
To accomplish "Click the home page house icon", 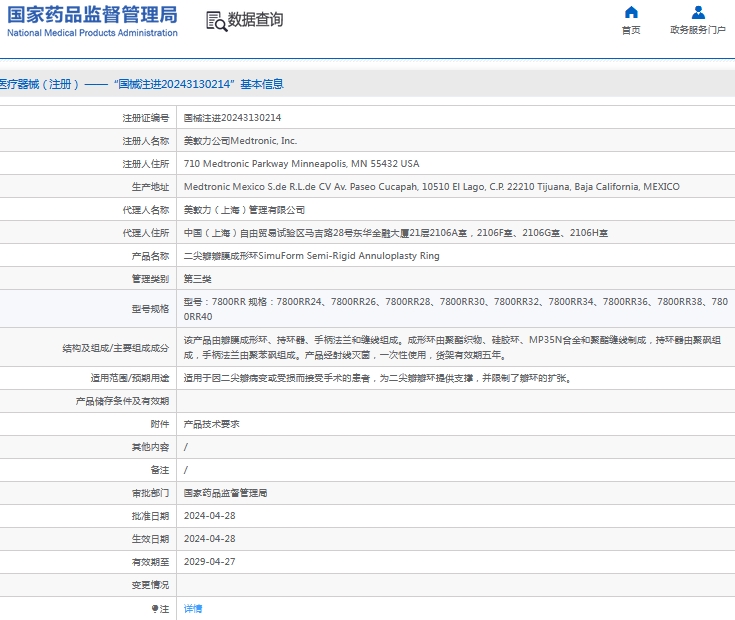I will pos(631,12).
